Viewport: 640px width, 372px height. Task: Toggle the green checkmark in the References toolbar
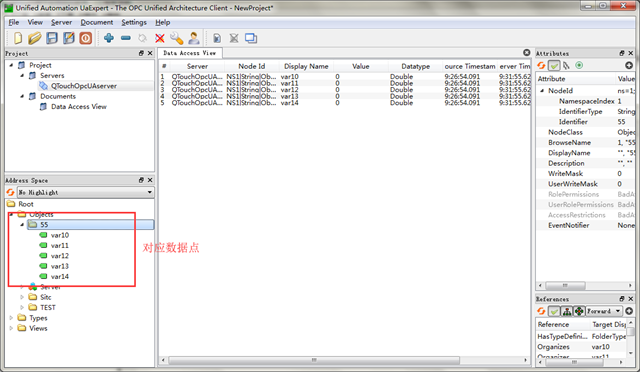[x=554, y=311]
